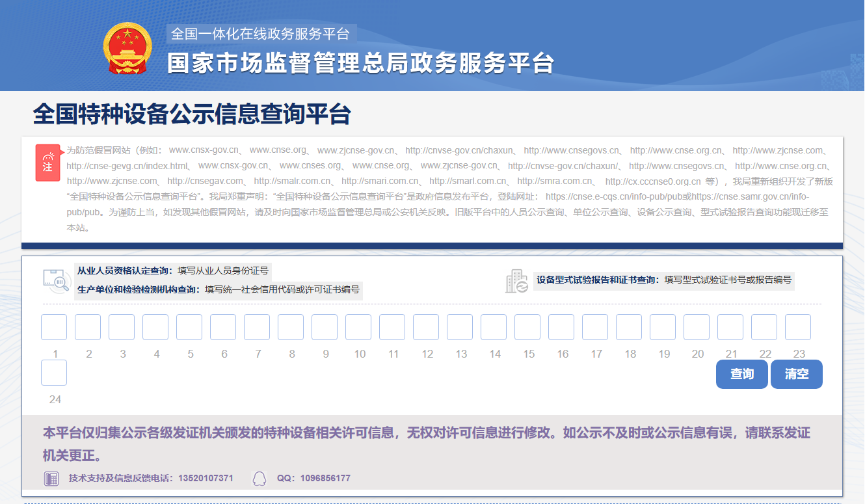865x504 pixels.
Task: Click input box number 12
Action: coord(426,327)
